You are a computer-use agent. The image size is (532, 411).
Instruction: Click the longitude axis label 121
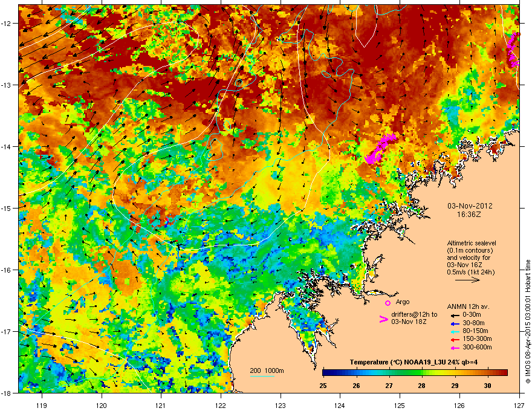click(161, 405)
